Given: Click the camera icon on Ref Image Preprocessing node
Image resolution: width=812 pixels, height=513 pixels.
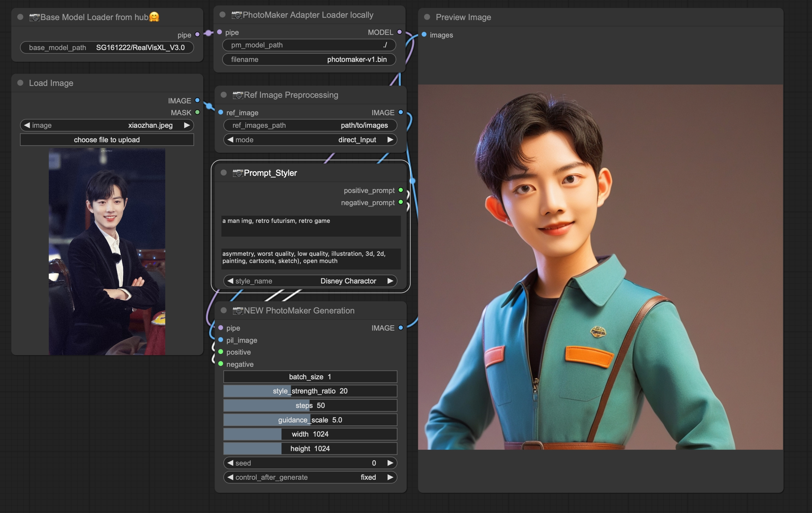Looking at the screenshot, I should coord(238,95).
